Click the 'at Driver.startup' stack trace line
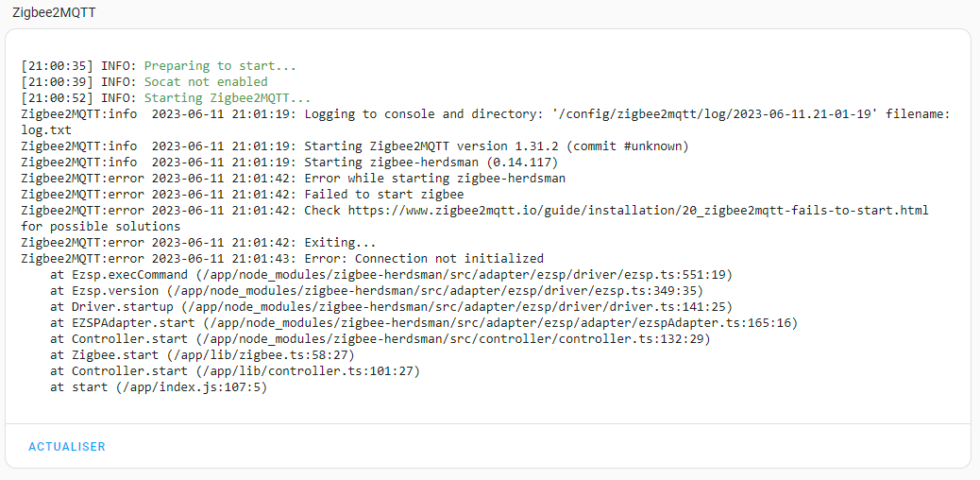 (x=387, y=307)
